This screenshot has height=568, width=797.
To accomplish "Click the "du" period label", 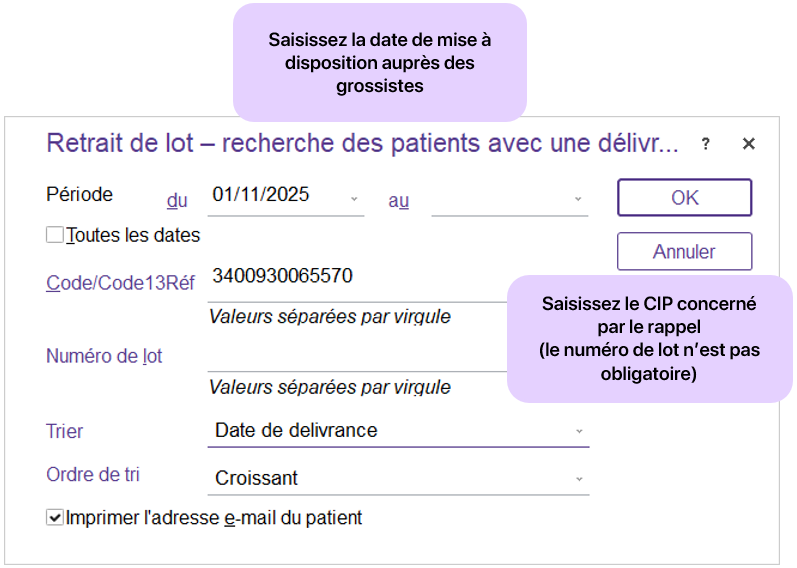I will (x=177, y=200).
